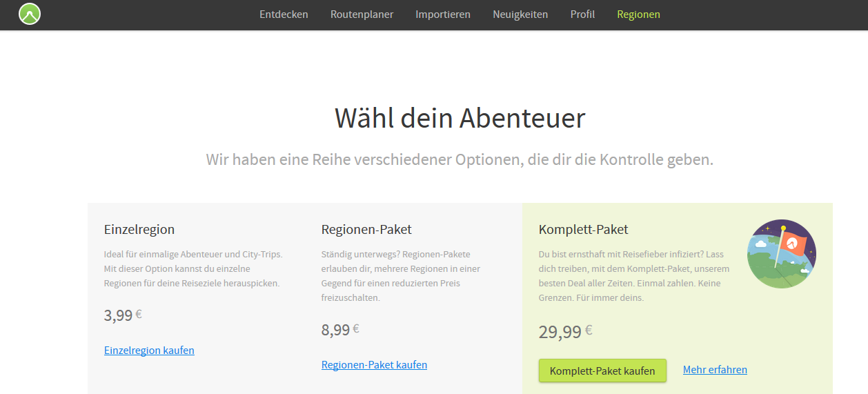
Task: Click the Komplett-Paket description about Reisefieber
Action: tap(634, 276)
